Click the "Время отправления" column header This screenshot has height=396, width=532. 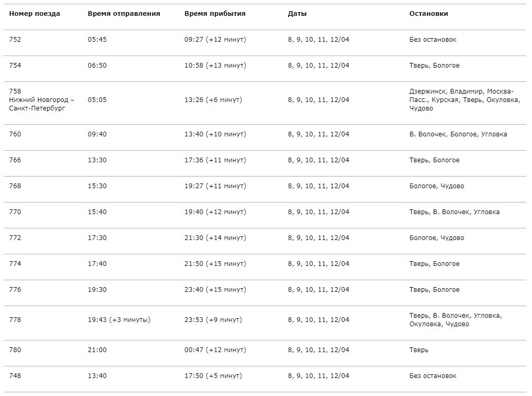[124, 14]
